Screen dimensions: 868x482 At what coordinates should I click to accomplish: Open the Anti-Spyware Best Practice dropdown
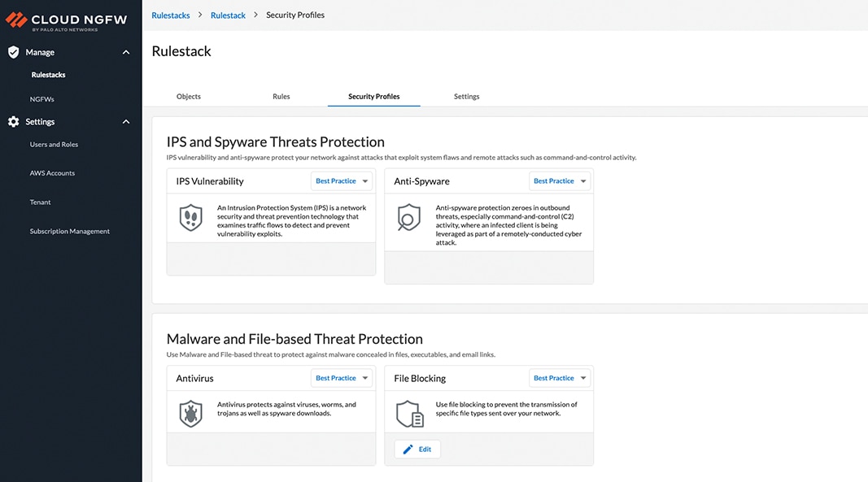[x=560, y=180]
